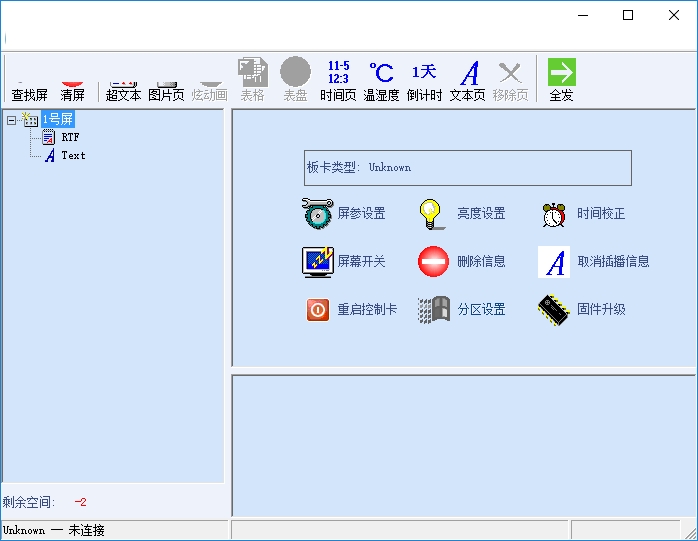698x541 pixels.
Task: Maximize the application window
Action: [628, 15]
